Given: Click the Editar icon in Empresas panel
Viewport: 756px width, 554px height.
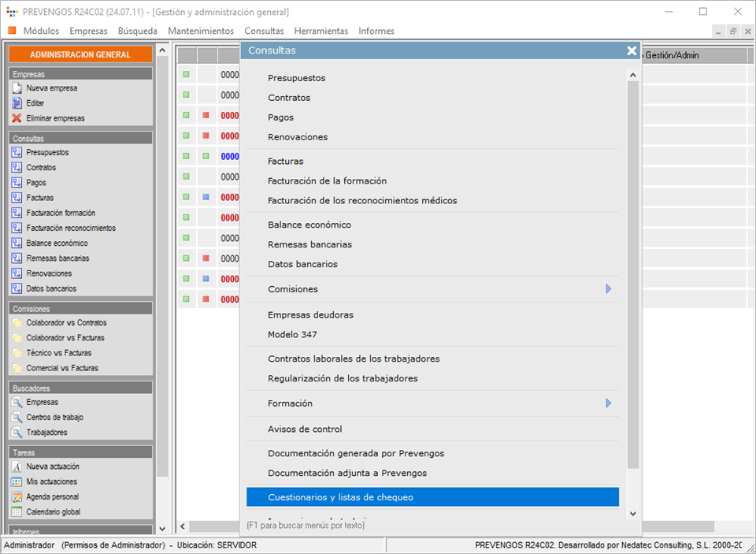Looking at the screenshot, I should pyautogui.click(x=17, y=103).
